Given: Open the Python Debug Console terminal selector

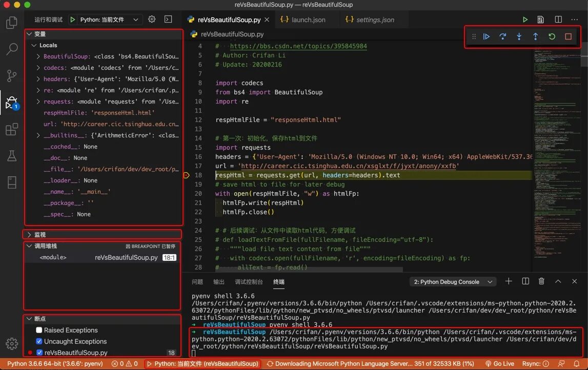Looking at the screenshot, I should [453, 281].
